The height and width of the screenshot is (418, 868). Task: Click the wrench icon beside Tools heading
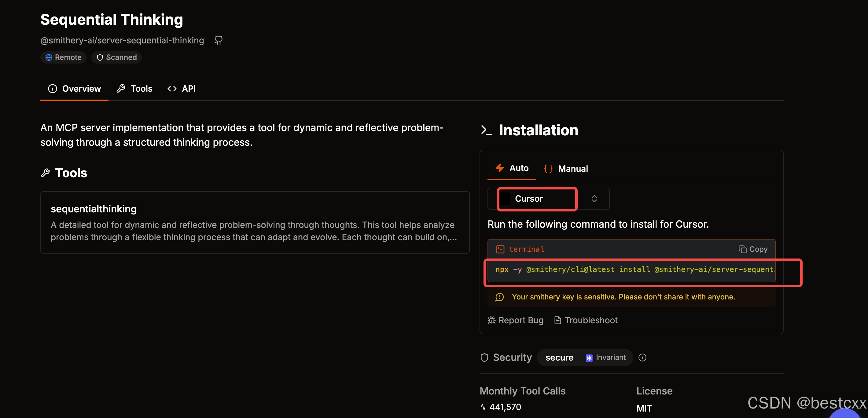tap(46, 173)
